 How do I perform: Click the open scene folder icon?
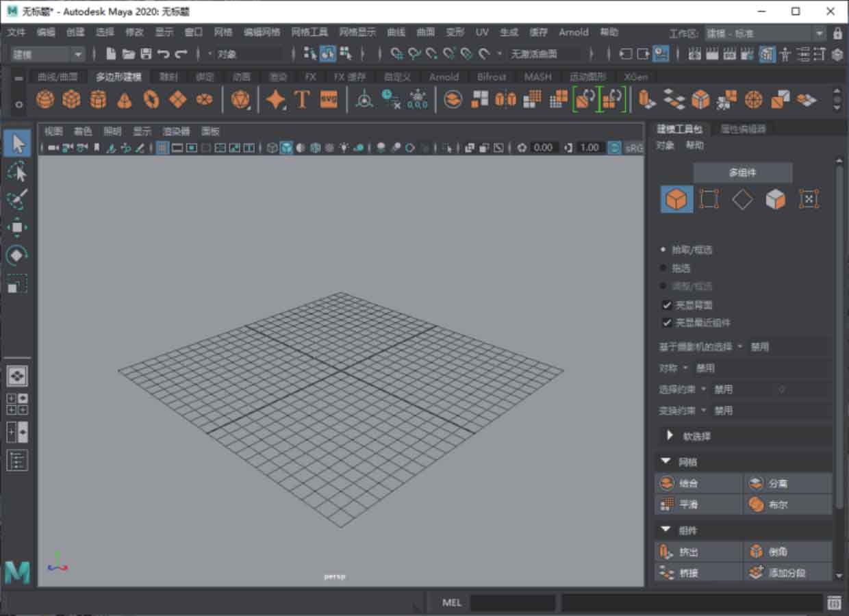[128, 53]
